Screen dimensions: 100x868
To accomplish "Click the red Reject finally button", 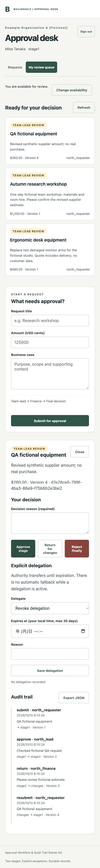I will pyautogui.click(x=77, y=548).
